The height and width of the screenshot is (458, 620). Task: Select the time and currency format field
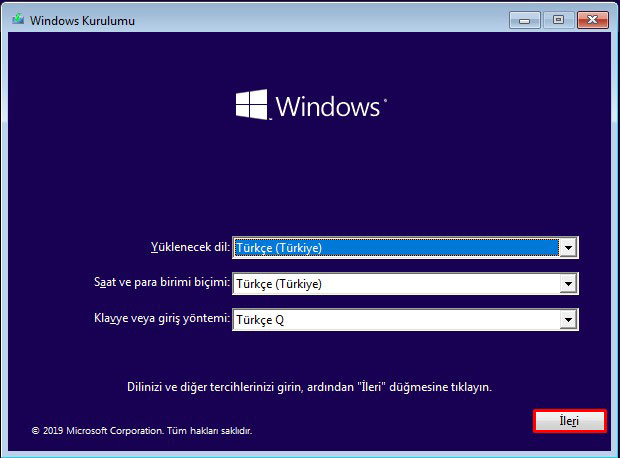pos(405,284)
